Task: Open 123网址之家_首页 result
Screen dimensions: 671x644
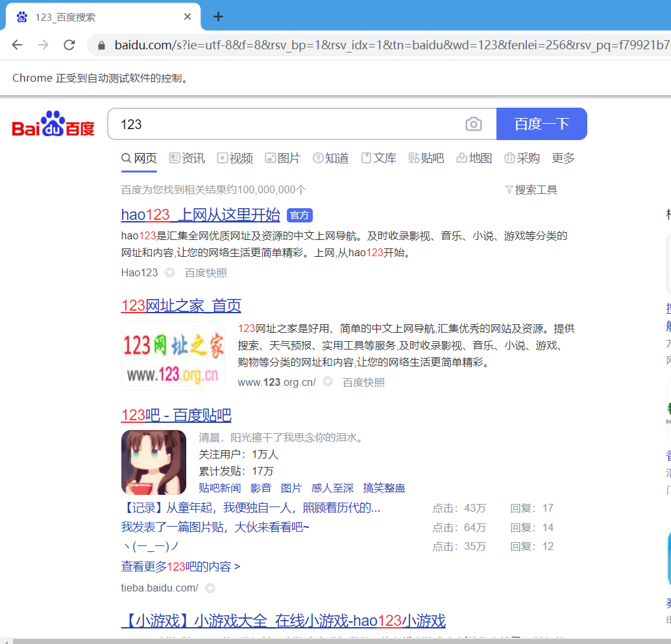Action: (181, 305)
